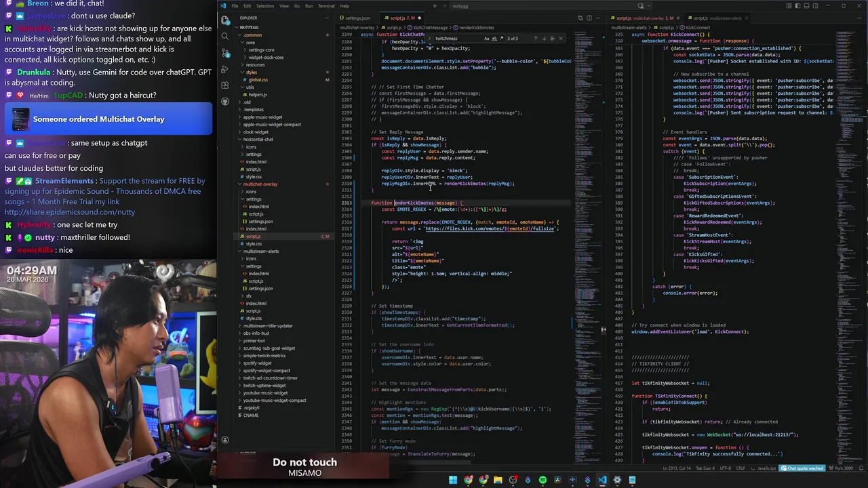The height and width of the screenshot is (488, 868).
Task: Open the Terminal menu
Action: 326,6
